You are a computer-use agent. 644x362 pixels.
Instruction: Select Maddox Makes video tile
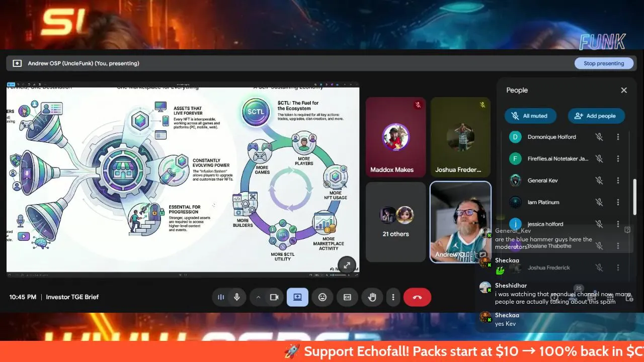click(395, 137)
